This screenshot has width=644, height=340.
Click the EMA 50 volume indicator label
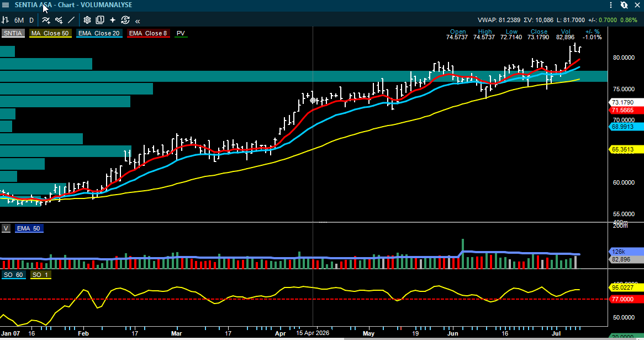29,228
